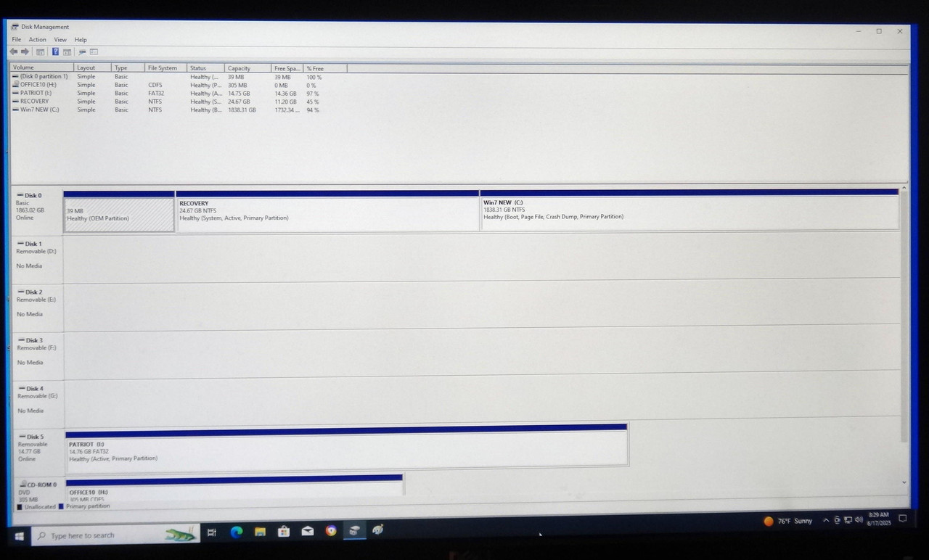Open the Windows Start menu
Viewport: 929px width, 560px height.
tap(19, 535)
